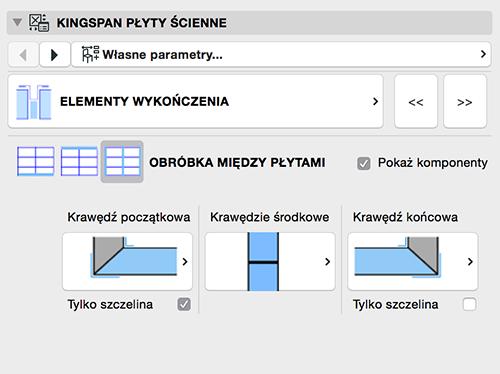Click the Krawędź początkowa heading text
This screenshot has height=374, width=500.
pos(129,217)
